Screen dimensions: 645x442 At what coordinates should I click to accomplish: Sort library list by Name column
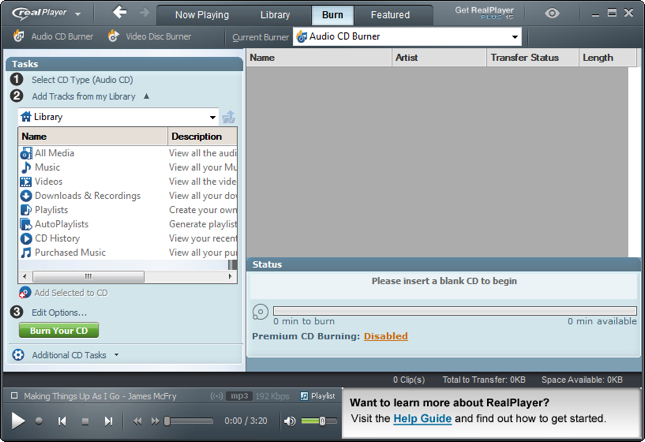(x=93, y=136)
